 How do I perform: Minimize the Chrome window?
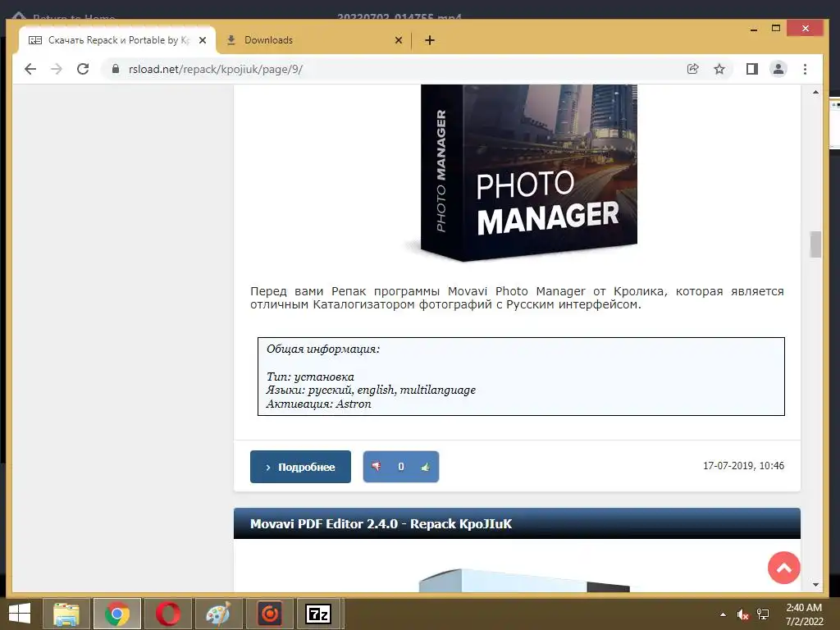point(754,29)
